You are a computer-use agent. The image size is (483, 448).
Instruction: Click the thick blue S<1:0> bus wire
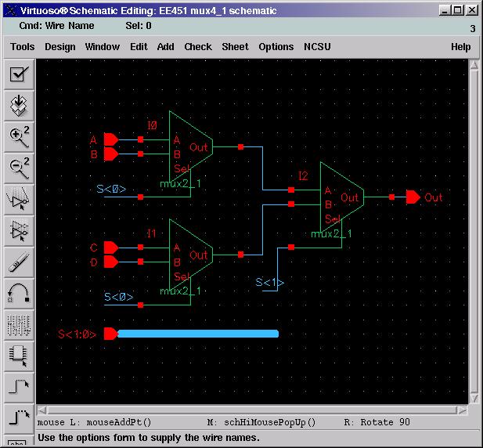click(198, 334)
